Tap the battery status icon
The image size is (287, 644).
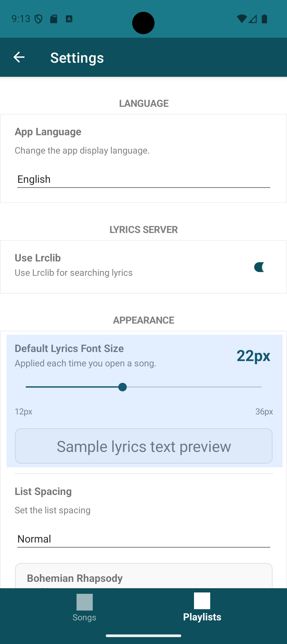264,19
